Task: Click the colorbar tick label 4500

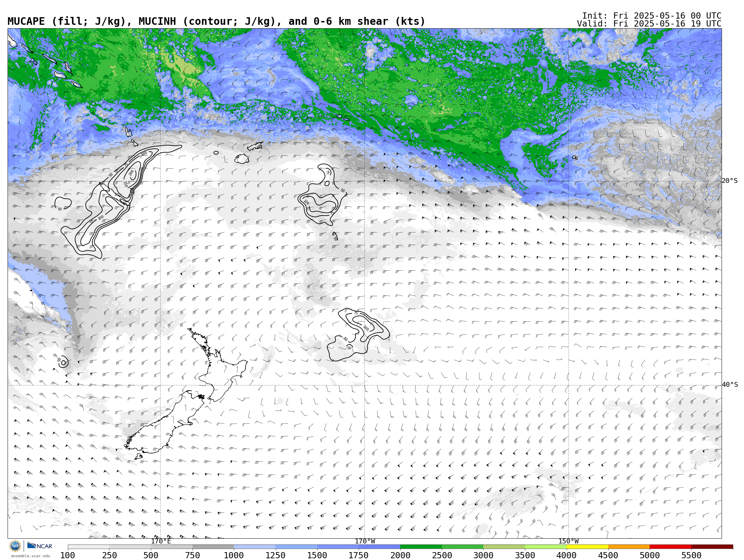Action: [x=608, y=556]
